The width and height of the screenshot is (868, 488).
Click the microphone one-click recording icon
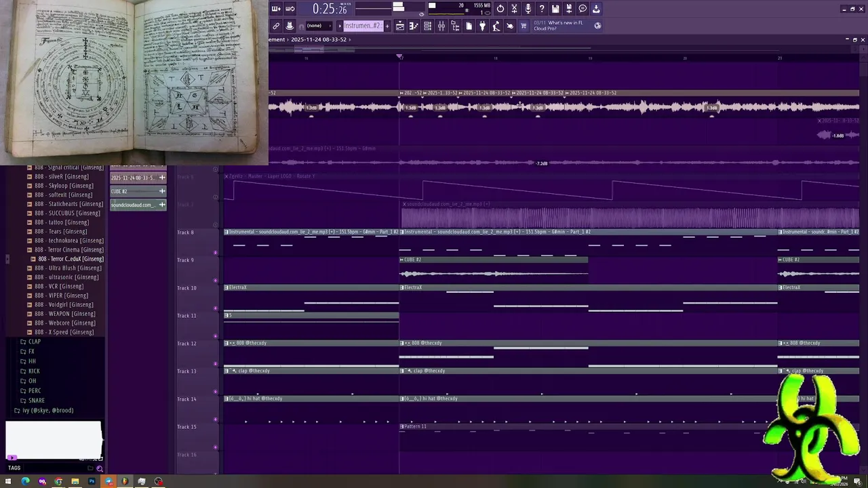(528, 9)
